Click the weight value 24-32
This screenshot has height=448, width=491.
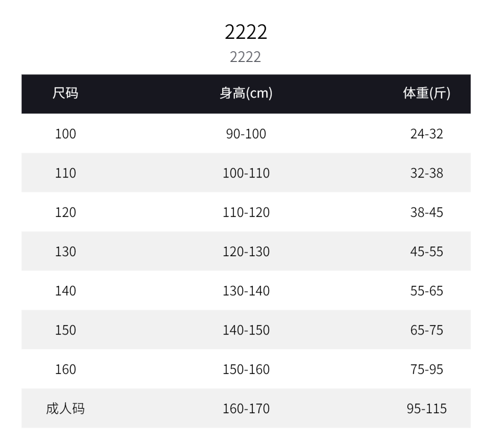426,134
